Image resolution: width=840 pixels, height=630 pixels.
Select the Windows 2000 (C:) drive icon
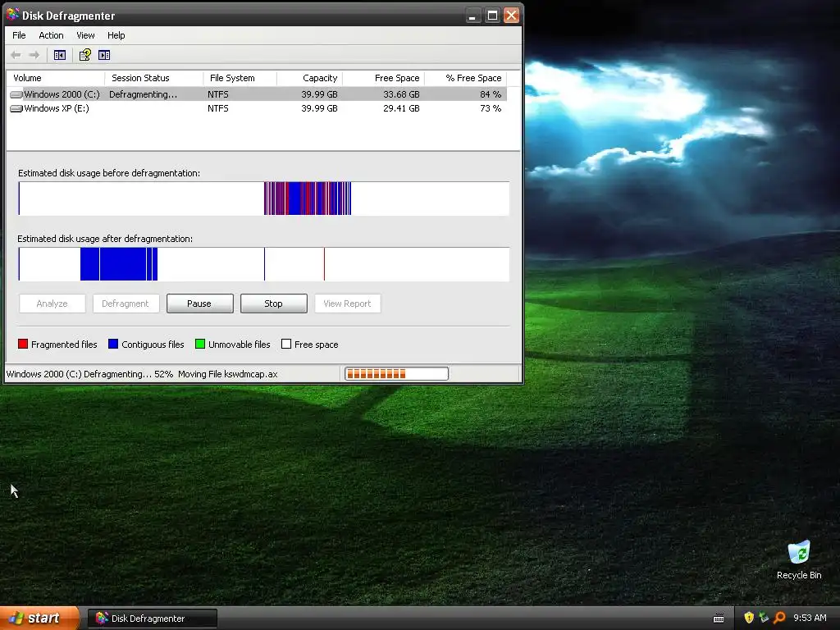[x=16, y=94]
